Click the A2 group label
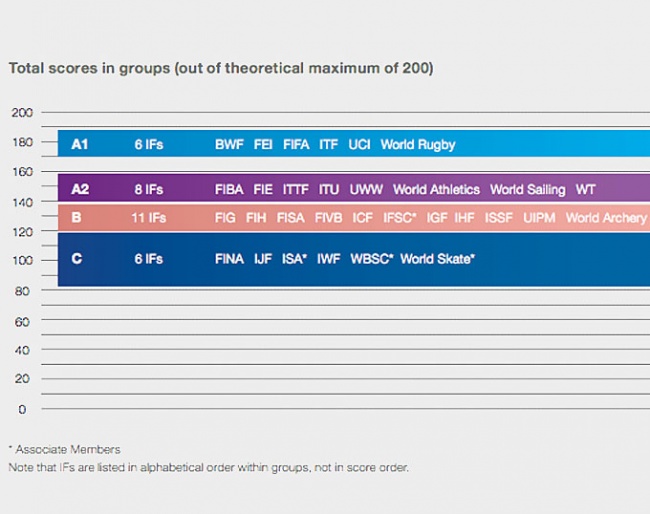This screenshot has width=650, height=514. (x=80, y=189)
